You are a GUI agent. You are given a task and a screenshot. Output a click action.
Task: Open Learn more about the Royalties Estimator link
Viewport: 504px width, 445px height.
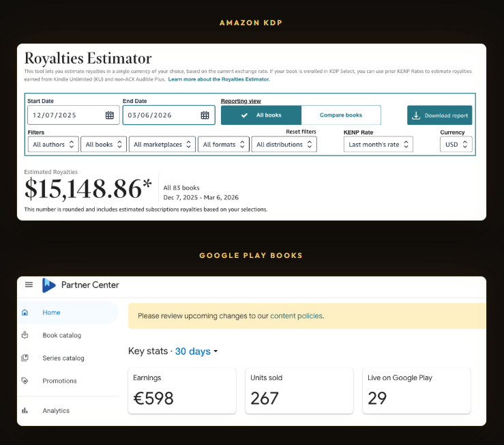pos(219,79)
